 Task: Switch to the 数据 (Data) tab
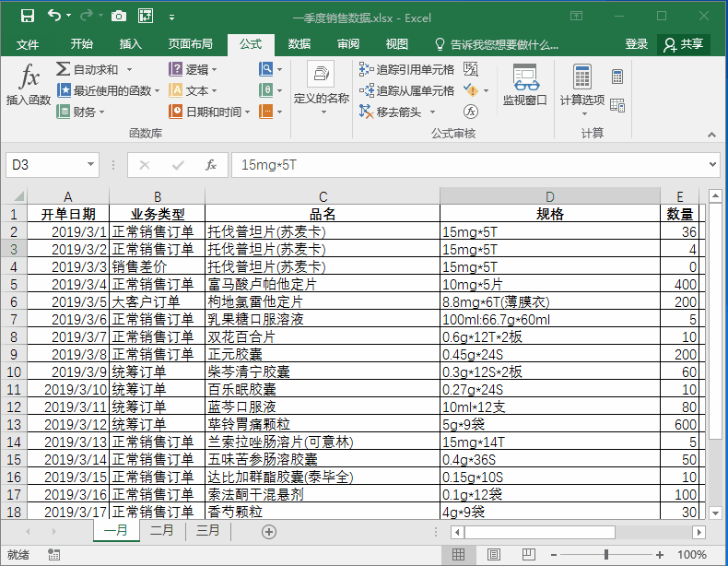[x=299, y=44]
